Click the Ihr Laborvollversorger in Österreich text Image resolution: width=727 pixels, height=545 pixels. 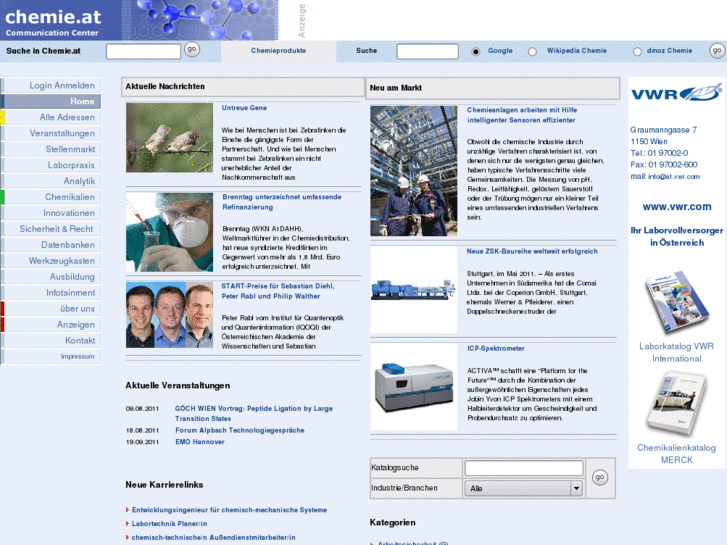point(676,237)
